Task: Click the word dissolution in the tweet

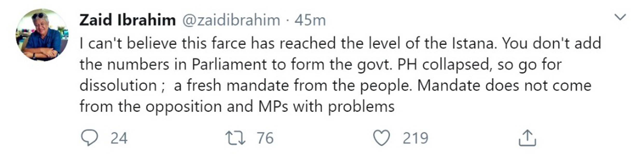Action: (118, 85)
